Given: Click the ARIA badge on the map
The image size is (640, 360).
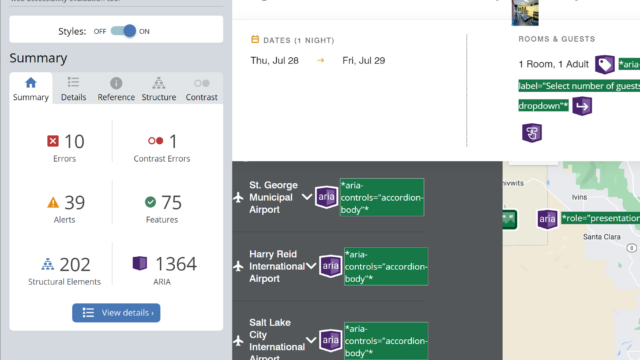Looking at the screenshot, I should (547, 219).
